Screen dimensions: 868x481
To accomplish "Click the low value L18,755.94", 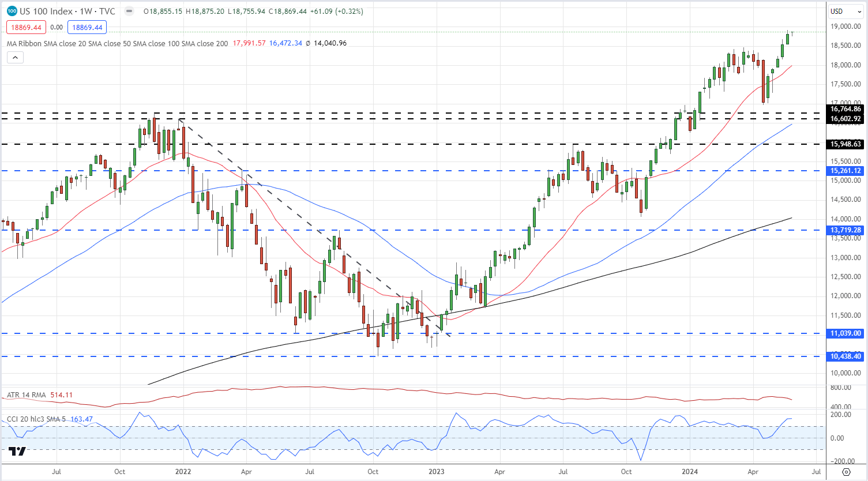I will pos(246,11).
